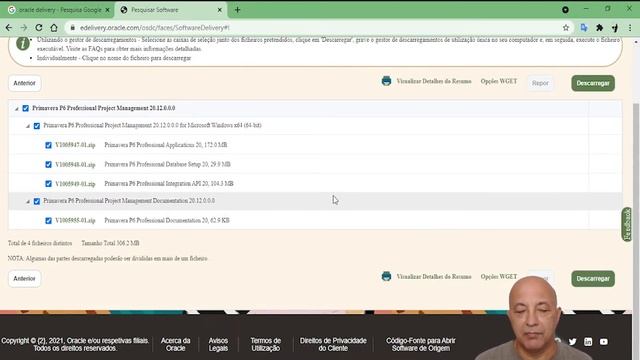Click the recording indicator icon in title bar
The image size is (640, 360).
tap(565, 9)
